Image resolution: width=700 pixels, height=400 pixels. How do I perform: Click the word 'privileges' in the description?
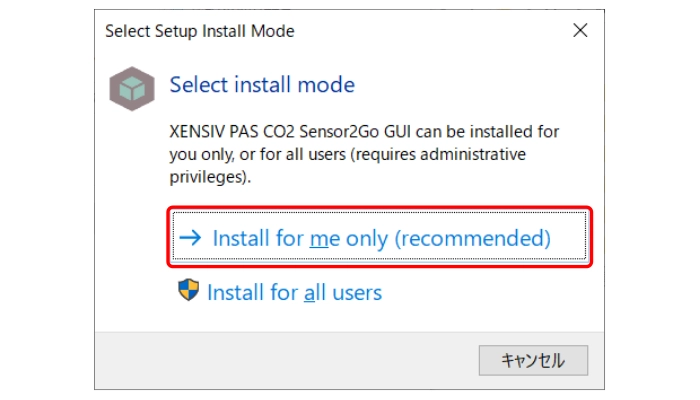(206, 177)
